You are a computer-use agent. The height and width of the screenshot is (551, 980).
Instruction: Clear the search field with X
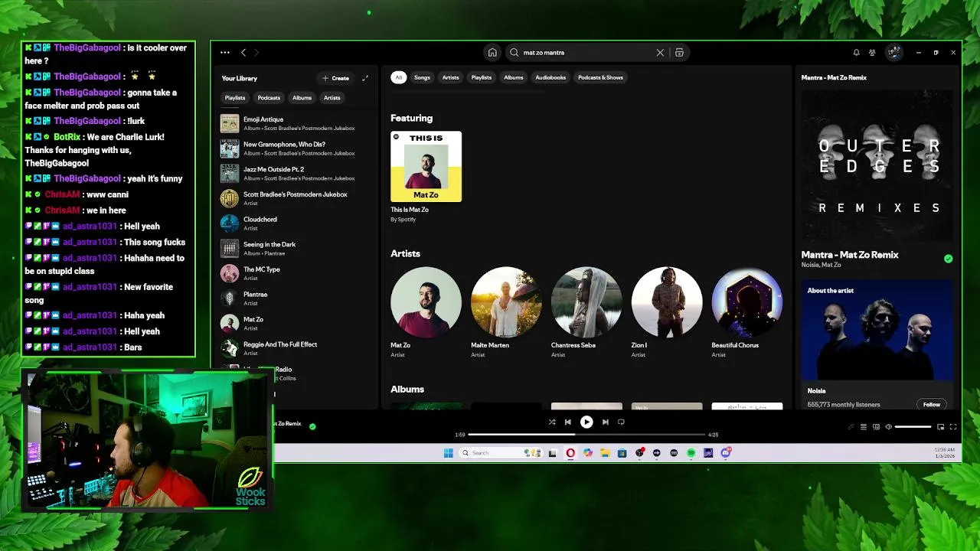pyautogui.click(x=660, y=53)
